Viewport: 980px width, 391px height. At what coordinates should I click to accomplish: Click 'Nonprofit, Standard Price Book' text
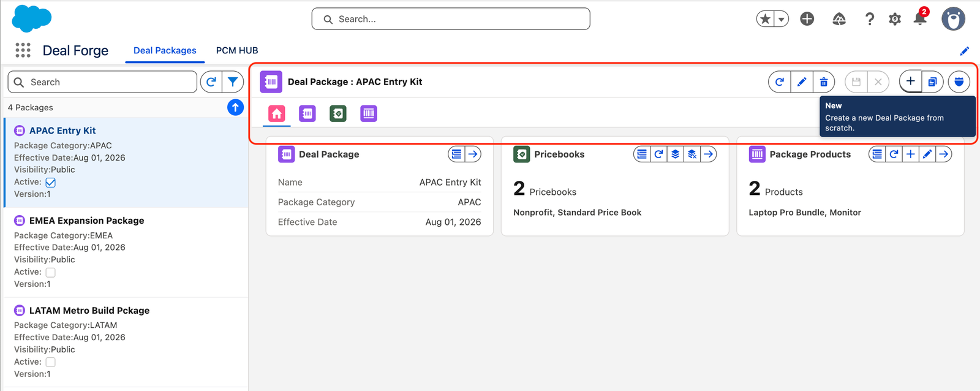click(x=578, y=213)
